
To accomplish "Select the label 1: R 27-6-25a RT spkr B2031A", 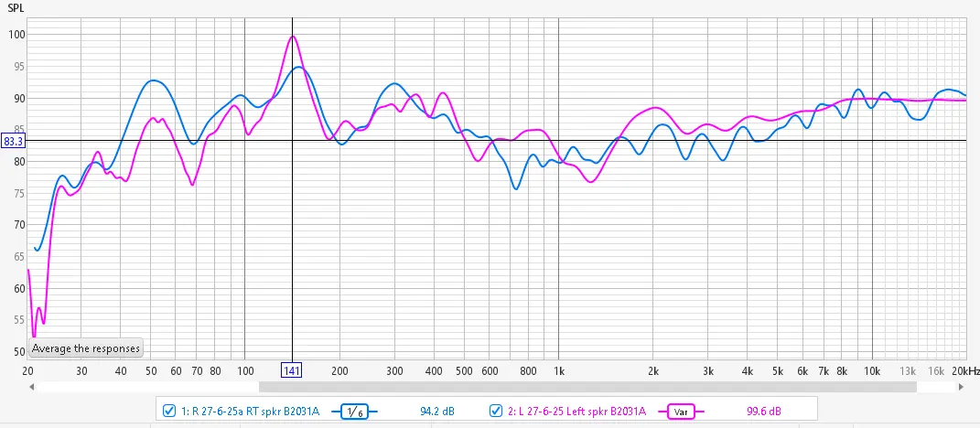I will click(x=251, y=412).
